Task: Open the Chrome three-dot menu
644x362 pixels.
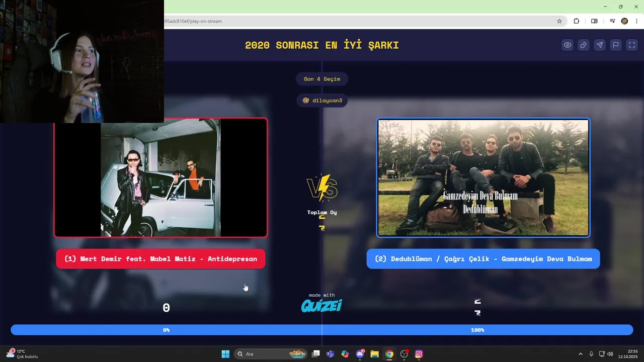Action: (636, 21)
